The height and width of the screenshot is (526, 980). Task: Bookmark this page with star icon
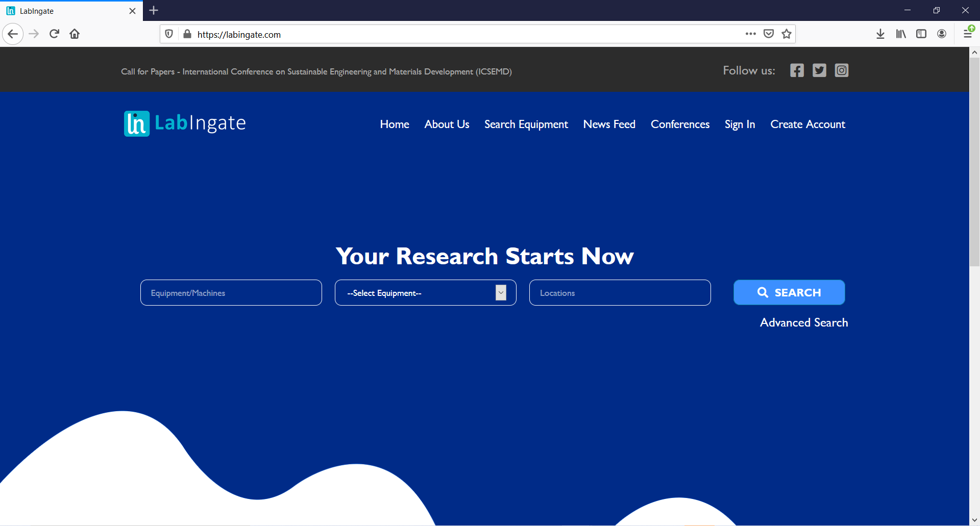(787, 34)
